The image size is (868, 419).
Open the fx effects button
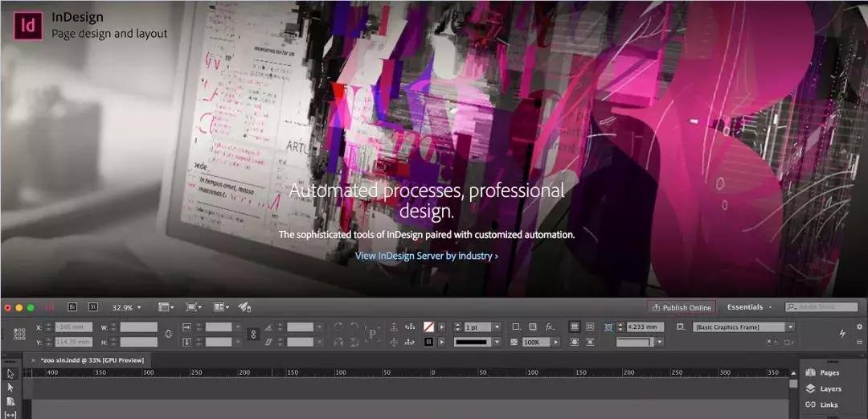(550, 327)
